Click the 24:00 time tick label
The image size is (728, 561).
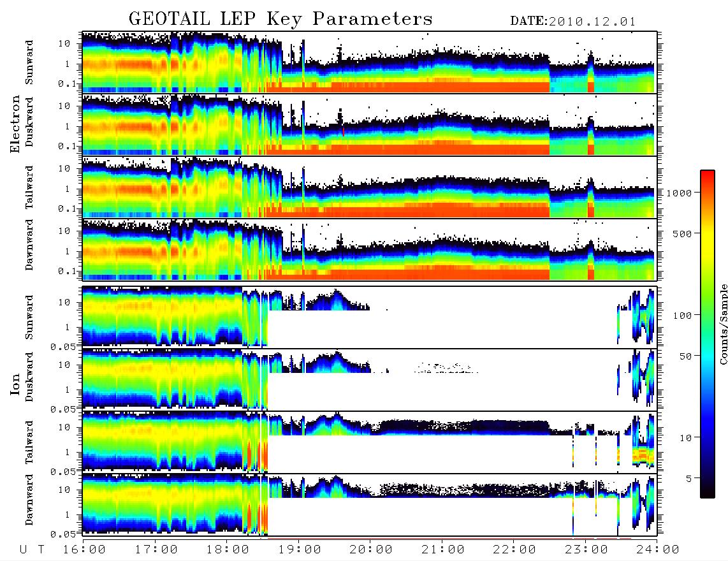coord(658,550)
